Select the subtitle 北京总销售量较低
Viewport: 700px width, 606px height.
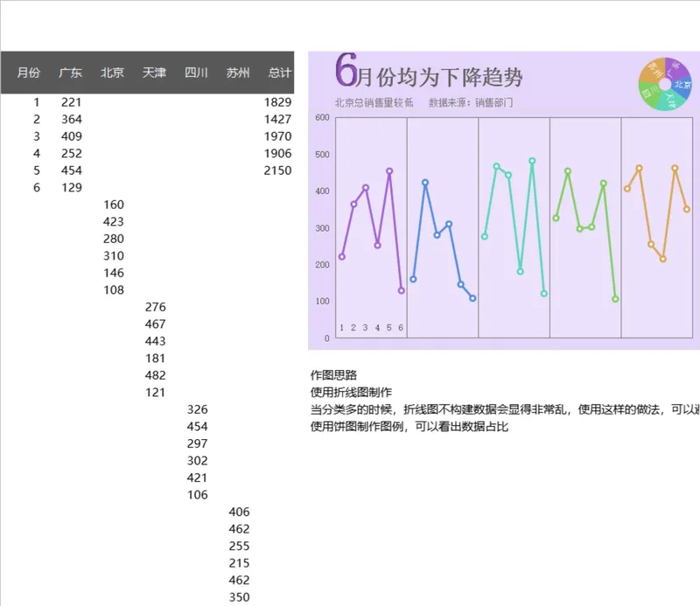click(374, 102)
